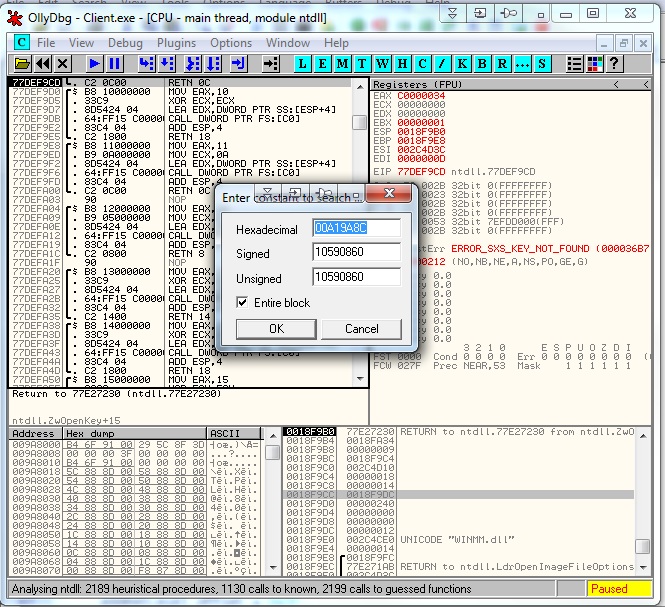Uncheck the Entire block checkbox
This screenshot has width=665, height=607.
[243, 302]
